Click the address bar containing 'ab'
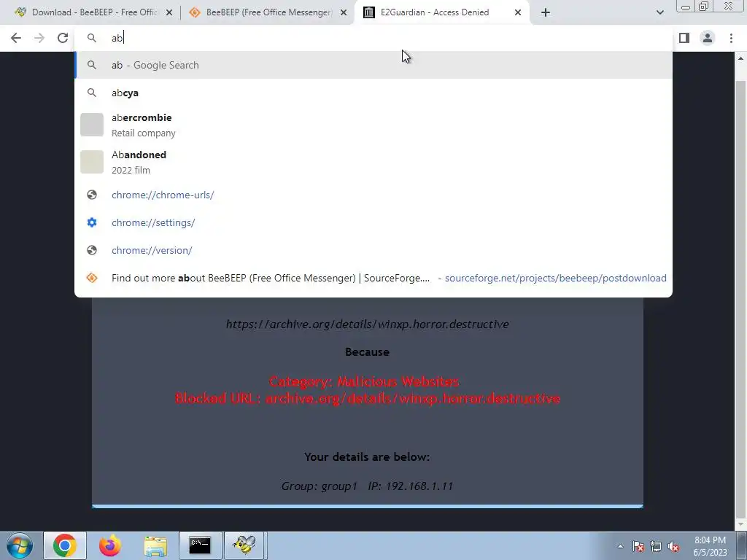 click(373, 38)
